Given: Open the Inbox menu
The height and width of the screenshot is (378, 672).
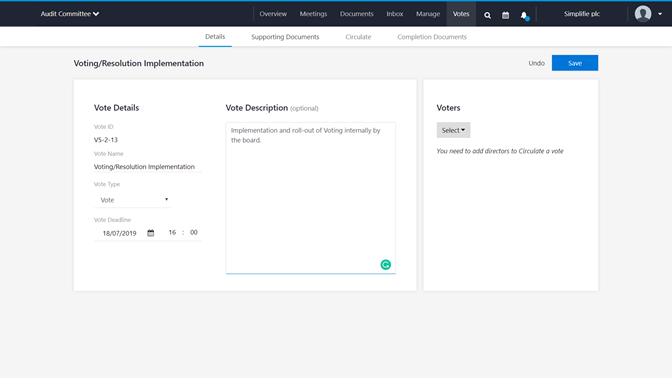Looking at the screenshot, I should pos(395,14).
